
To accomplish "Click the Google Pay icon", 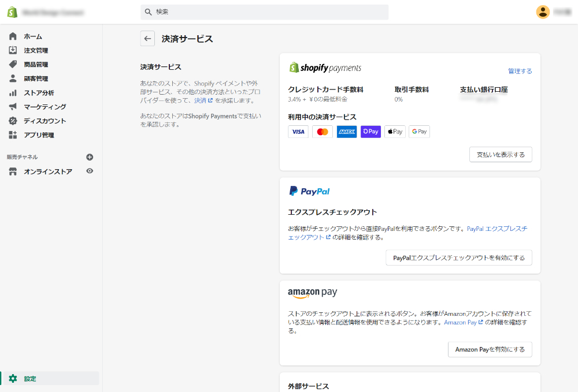I will [420, 132].
